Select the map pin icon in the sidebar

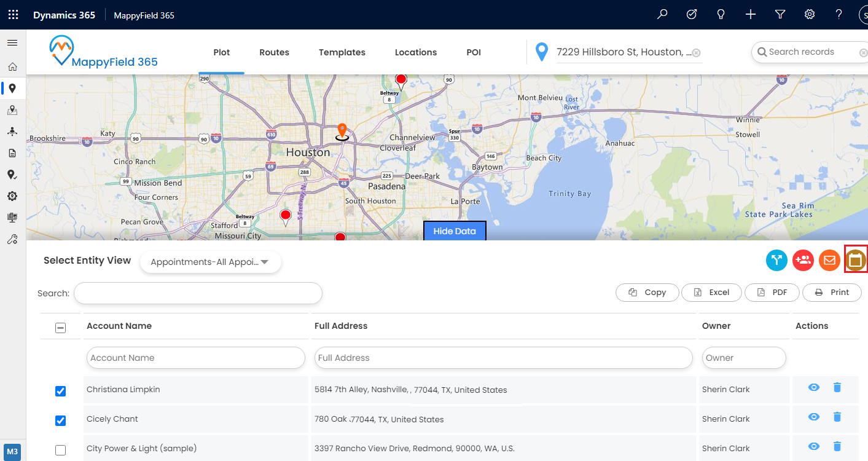tap(12, 89)
